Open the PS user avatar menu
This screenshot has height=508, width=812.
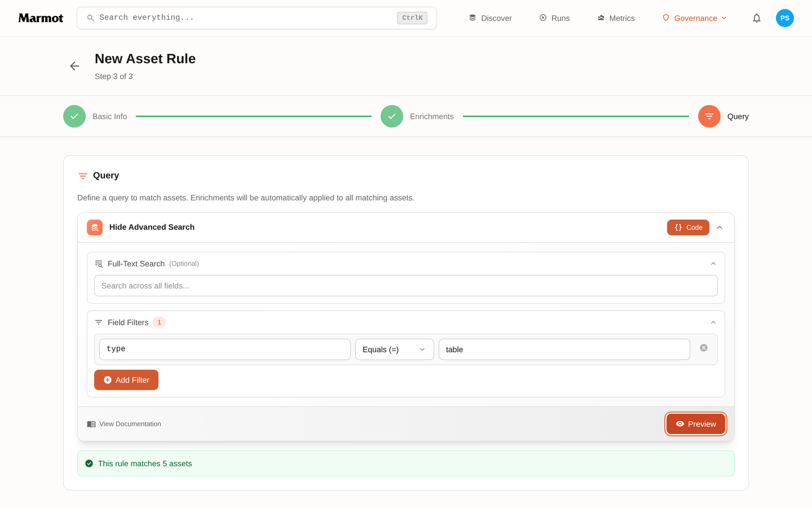[785, 18]
